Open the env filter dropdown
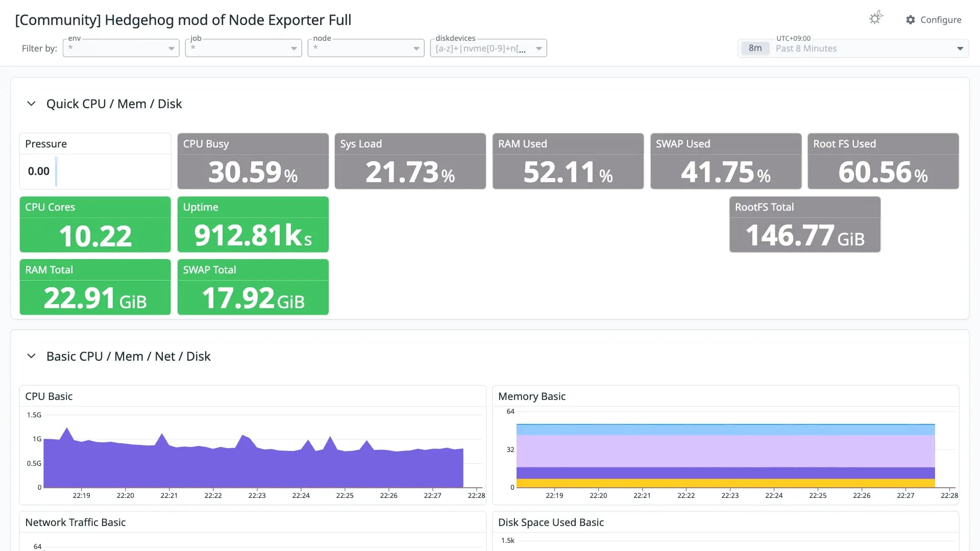The width and height of the screenshot is (980, 551). pos(121,48)
